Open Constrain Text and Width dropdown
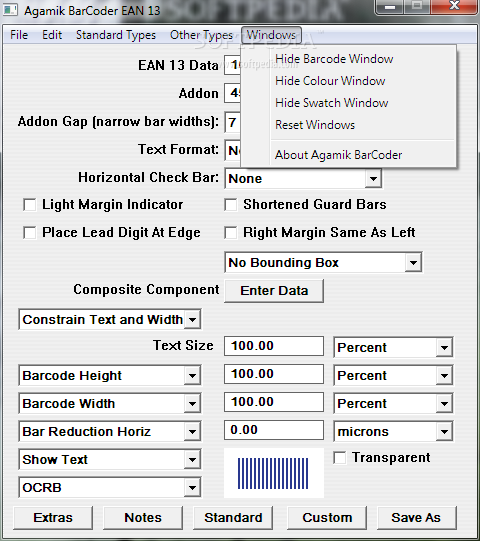This screenshot has height=541, width=480. [x=192, y=319]
